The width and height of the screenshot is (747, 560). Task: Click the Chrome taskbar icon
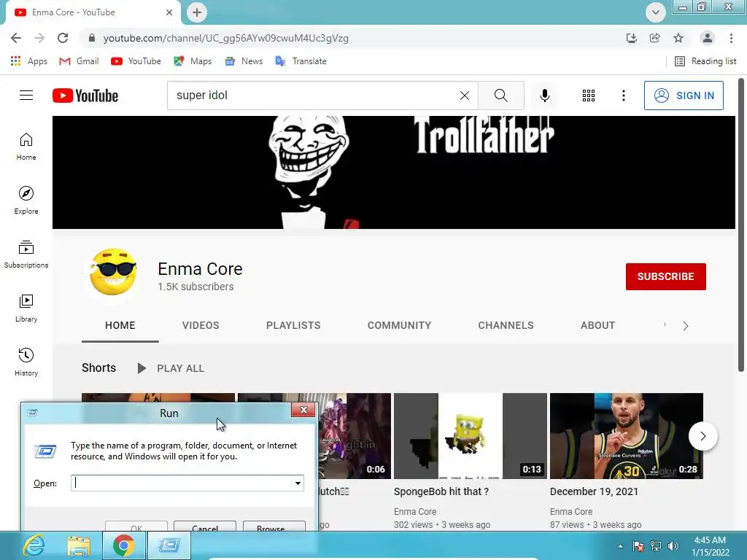point(123,545)
